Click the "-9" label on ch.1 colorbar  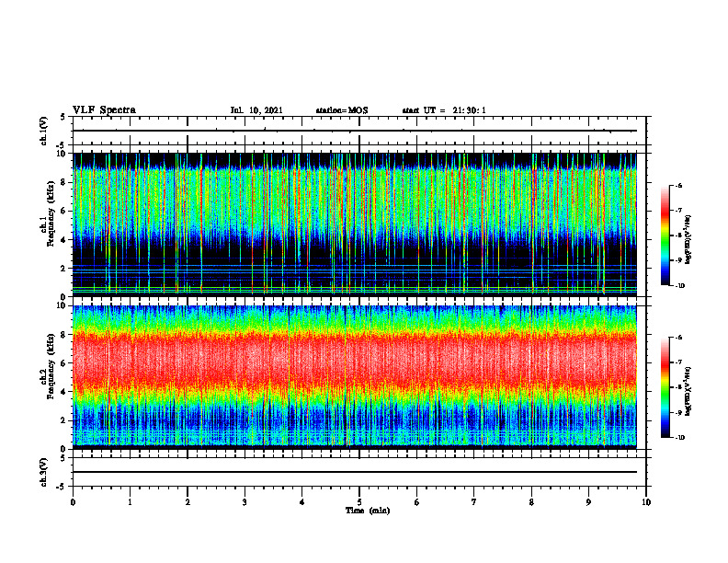(678, 260)
